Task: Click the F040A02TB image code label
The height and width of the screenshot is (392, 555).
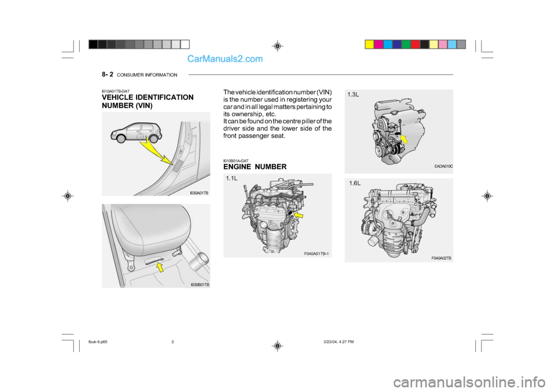Action: (x=441, y=258)
